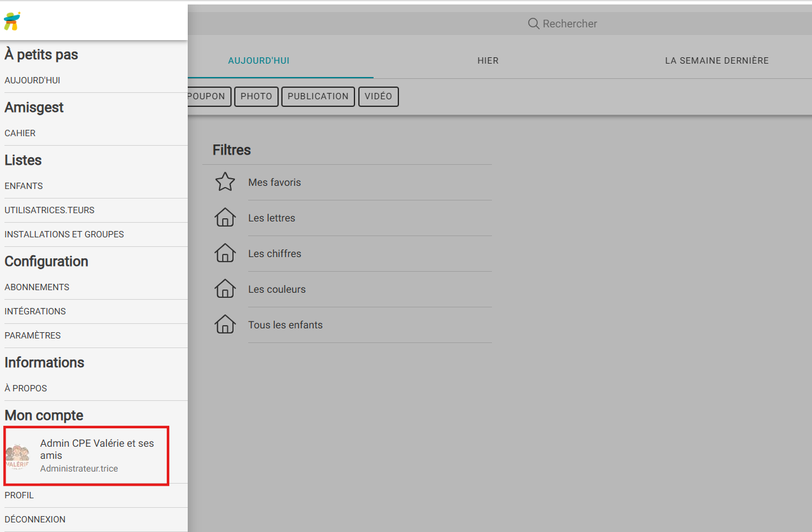Click the house icon for Les couleurs
The image size is (812, 532).
coord(225,290)
